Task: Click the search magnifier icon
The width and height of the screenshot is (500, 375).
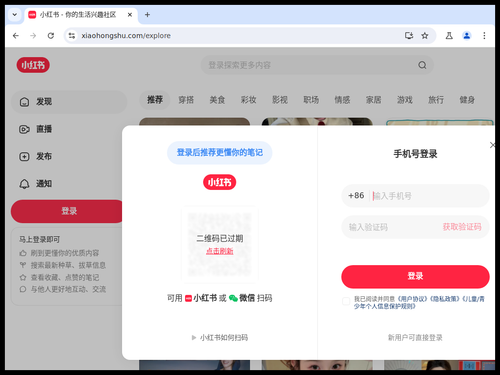Action: [422, 65]
